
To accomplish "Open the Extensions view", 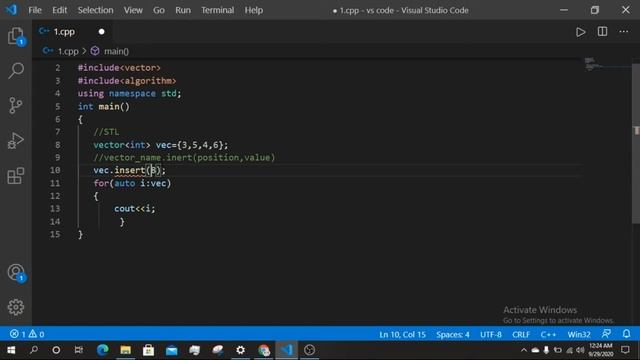I will pyautogui.click(x=16, y=176).
